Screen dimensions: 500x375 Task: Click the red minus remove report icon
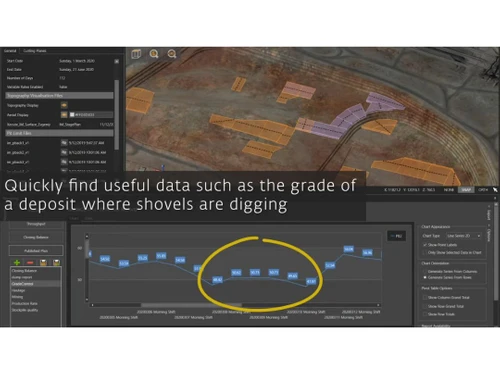pyautogui.click(x=30, y=263)
